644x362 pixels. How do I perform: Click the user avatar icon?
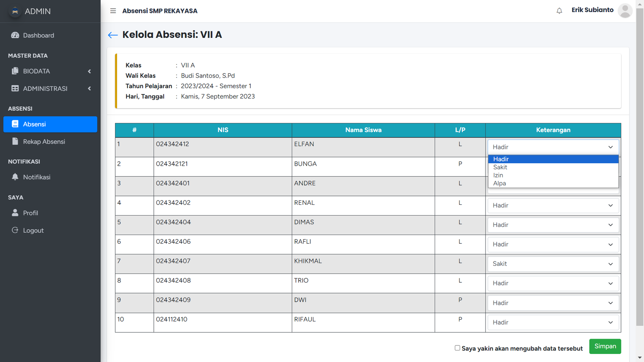[x=625, y=11]
